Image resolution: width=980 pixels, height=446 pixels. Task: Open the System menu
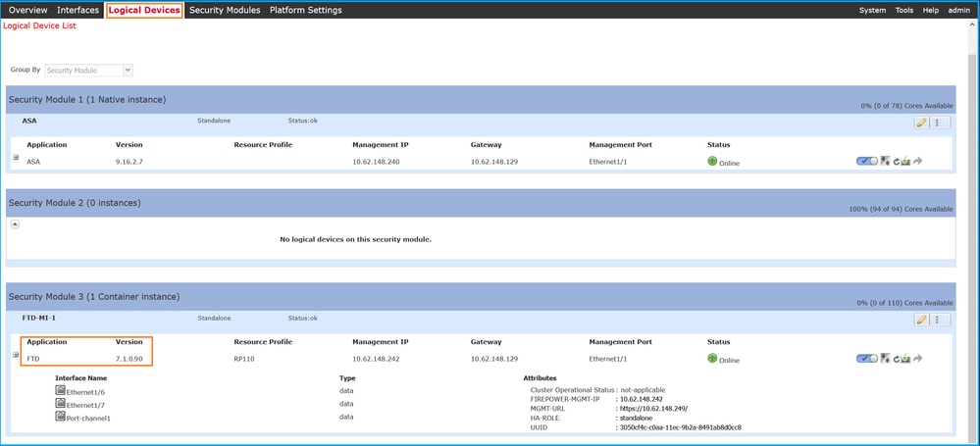pyautogui.click(x=872, y=10)
